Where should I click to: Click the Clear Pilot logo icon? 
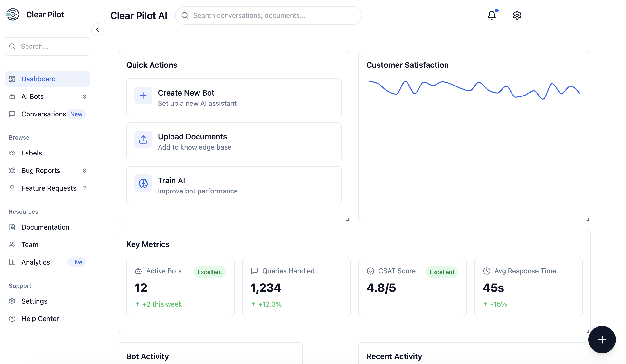[x=12, y=14]
